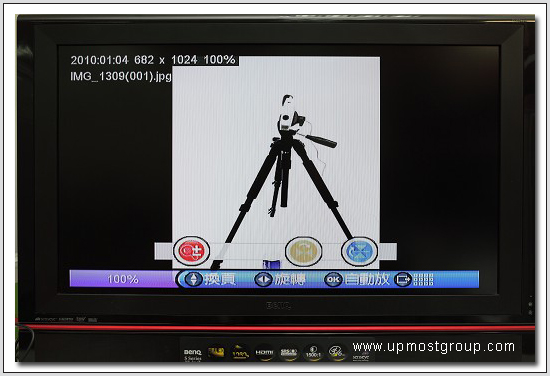Select the red zoom magnifier icon
The width and height of the screenshot is (550, 376).
point(192,251)
